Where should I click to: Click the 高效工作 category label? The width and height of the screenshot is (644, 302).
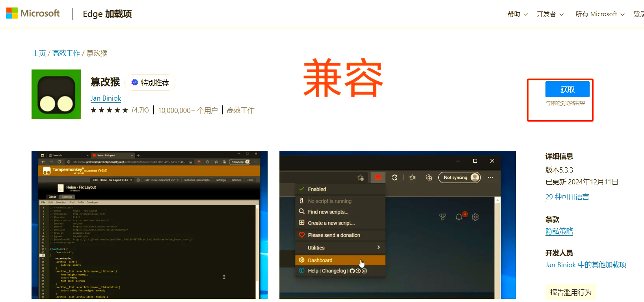[x=240, y=110]
